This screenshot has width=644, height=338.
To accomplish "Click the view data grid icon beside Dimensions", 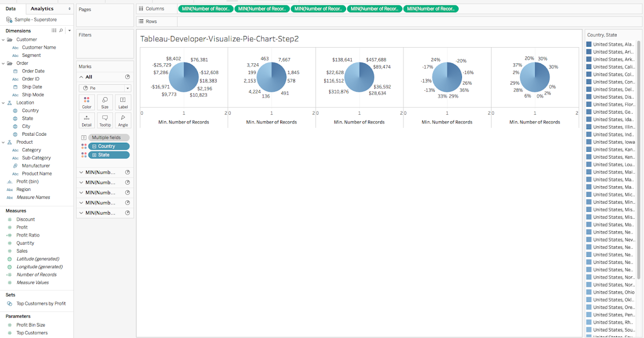I will pos(54,31).
